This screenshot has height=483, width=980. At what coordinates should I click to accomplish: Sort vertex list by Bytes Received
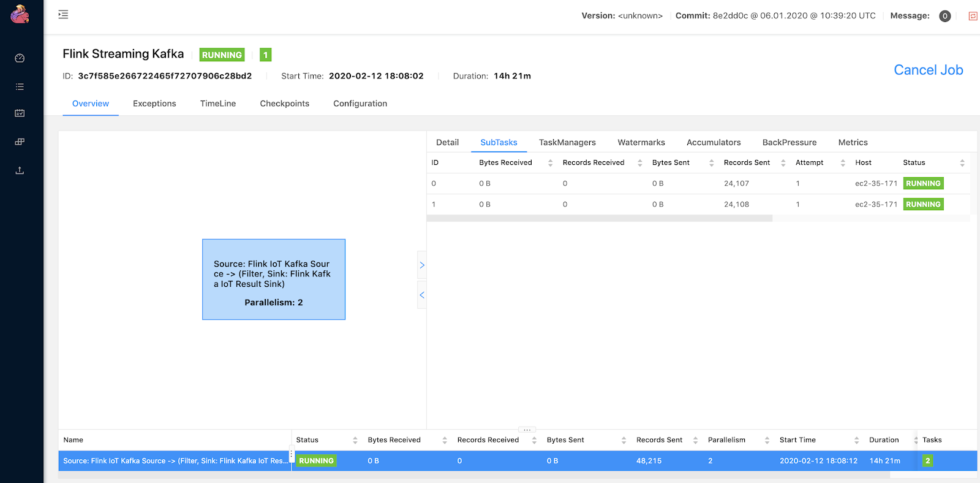[x=445, y=440]
